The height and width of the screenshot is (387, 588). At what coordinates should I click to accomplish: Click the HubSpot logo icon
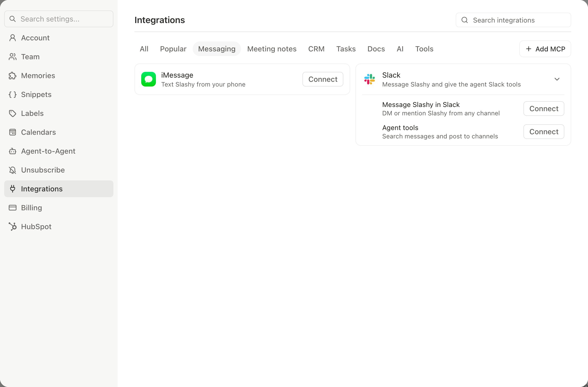point(13,227)
